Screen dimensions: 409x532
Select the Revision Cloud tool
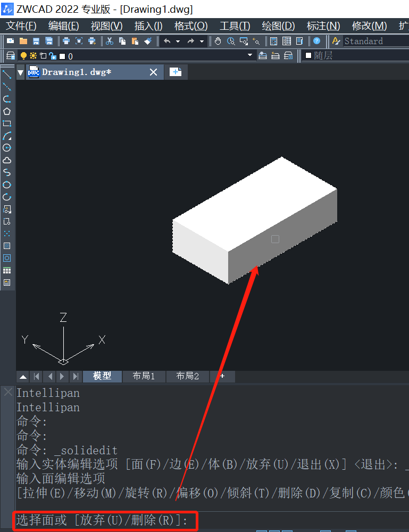[x=7, y=160]
